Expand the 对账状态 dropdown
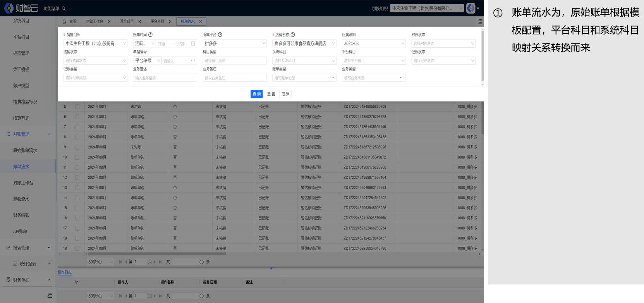Screen dimensions: 644x303 (x=443, y=44)
